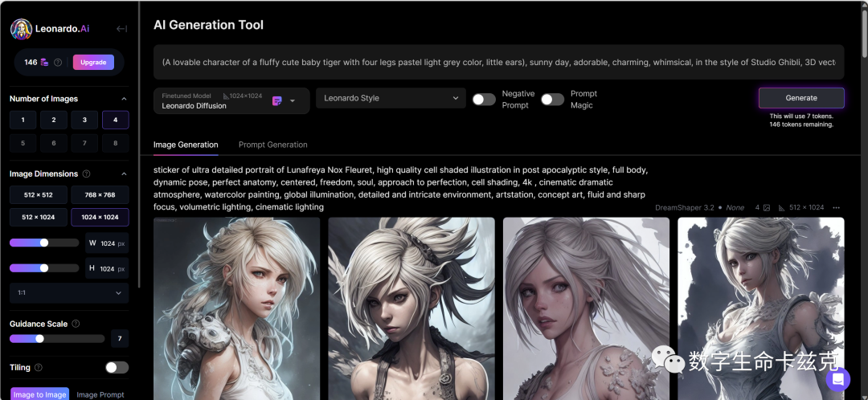Screen dimensions: 868x400
Task: Choose the 512 × 1024 dimension preset
Action: coord(39,218)
